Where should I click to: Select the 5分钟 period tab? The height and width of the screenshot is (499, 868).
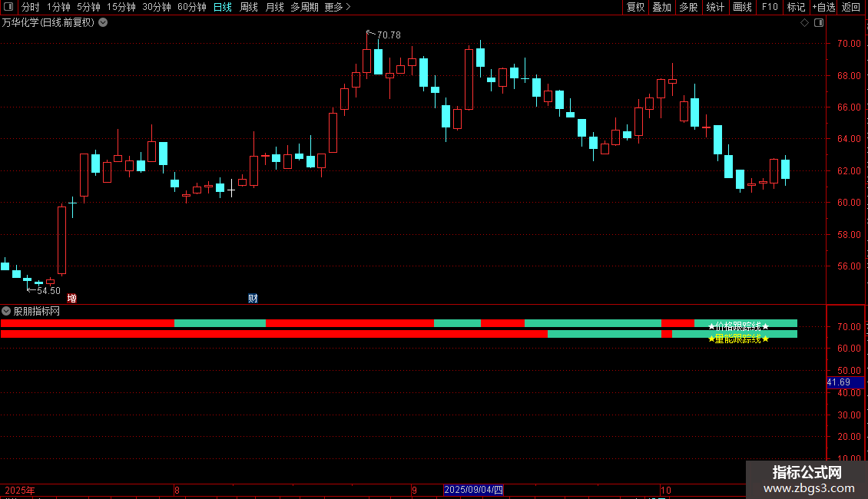pyautogui.click(x=88, y=7)
